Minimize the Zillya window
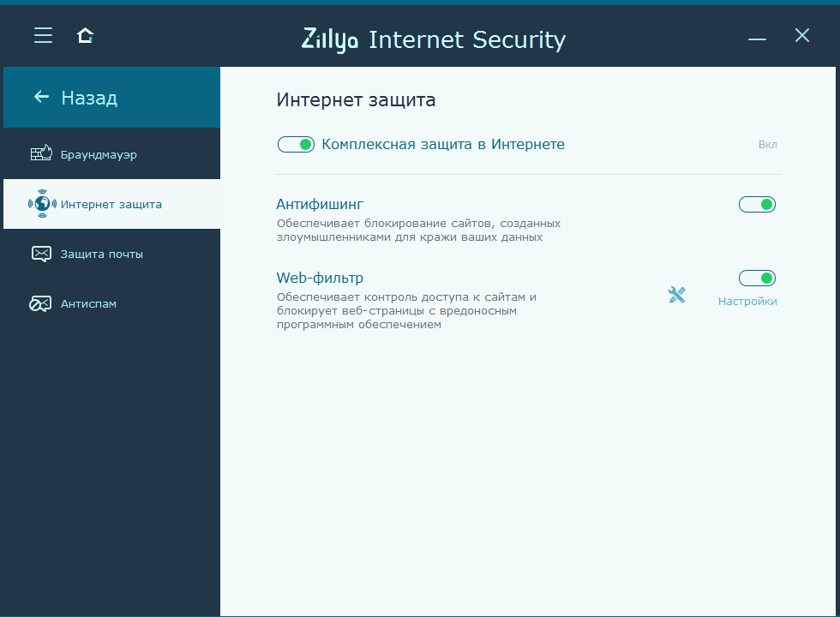Screen dimensions: 840x617 (757, 38)
